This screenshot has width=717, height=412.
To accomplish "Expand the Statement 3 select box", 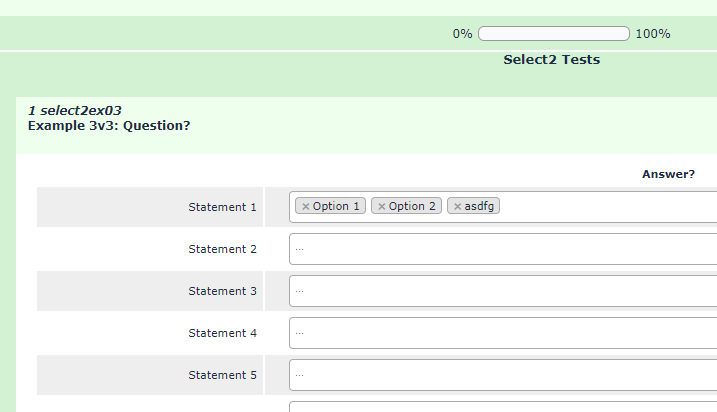I will (x=502, y=291).
